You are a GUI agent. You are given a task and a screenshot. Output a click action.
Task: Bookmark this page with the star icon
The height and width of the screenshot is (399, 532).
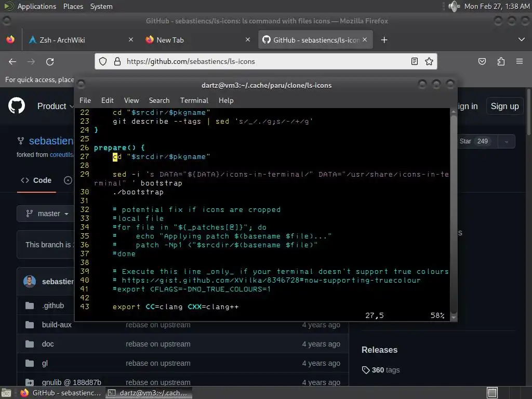coord(429,61)
